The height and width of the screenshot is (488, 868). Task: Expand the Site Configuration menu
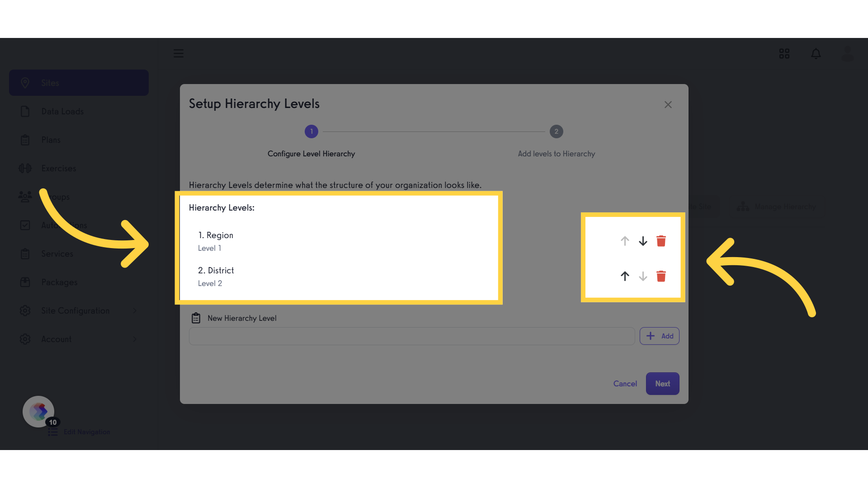pyautogui.click(x=75, y=310)
